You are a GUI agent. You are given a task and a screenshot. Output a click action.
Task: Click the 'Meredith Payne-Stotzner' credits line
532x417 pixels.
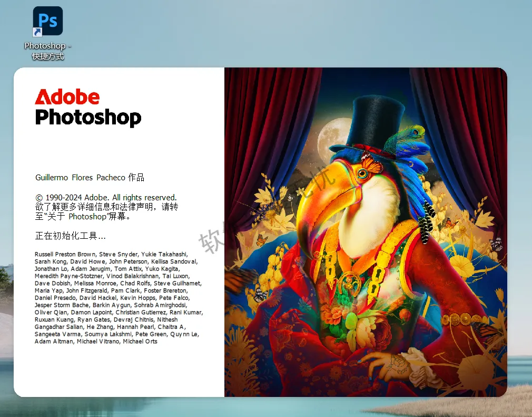tap(112, 276)
